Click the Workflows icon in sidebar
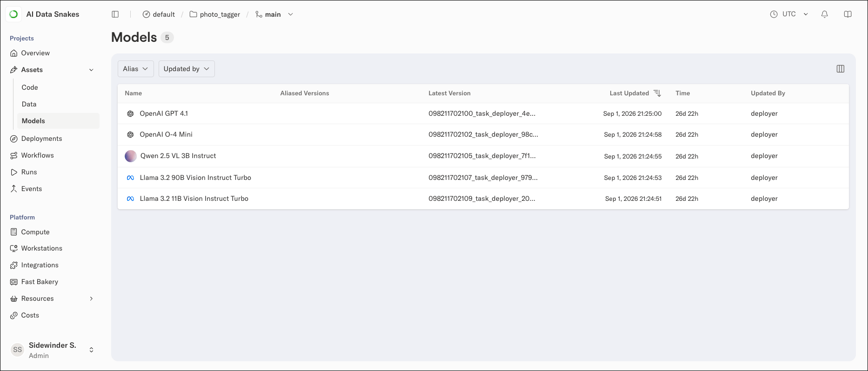Screen dimensions: 868x371 point(14,155)
